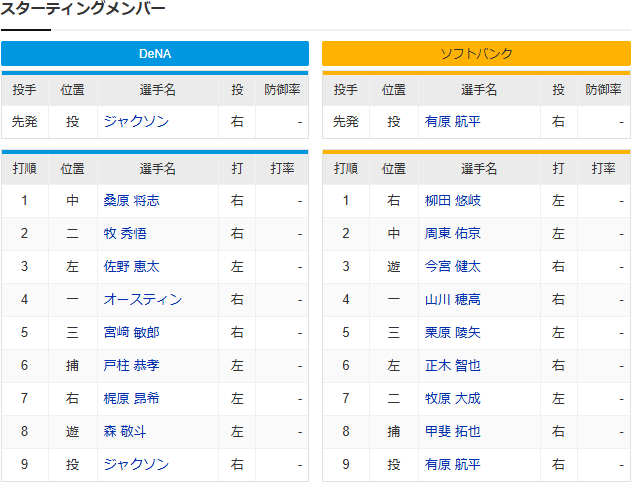The height and width of the screenshot is (483, 632).
Task: Click DeNA lineup 打率 column header
Action: 282,169
